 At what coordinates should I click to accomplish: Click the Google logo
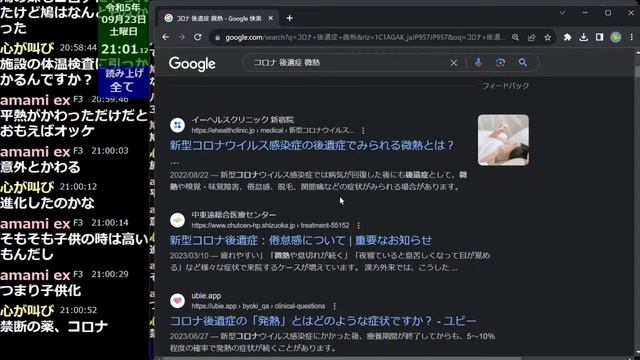[192, 64]
